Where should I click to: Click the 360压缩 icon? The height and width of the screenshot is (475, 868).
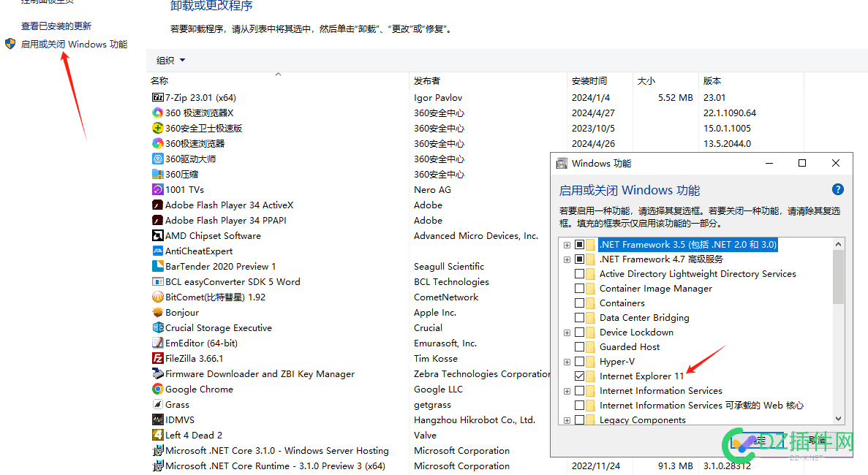[158, 174]
